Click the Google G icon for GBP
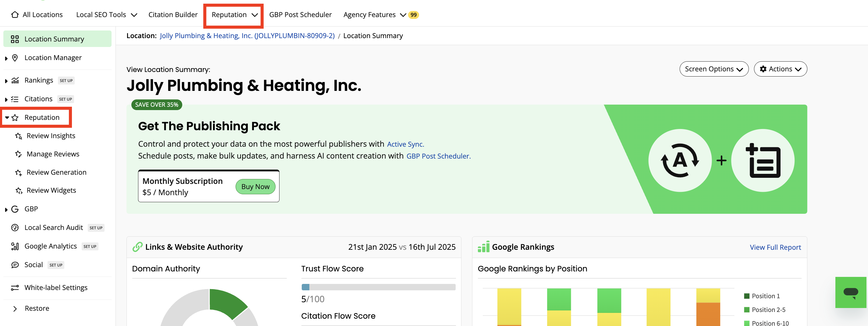The width and height of the screenshot is (868, 326). point(15,209)
